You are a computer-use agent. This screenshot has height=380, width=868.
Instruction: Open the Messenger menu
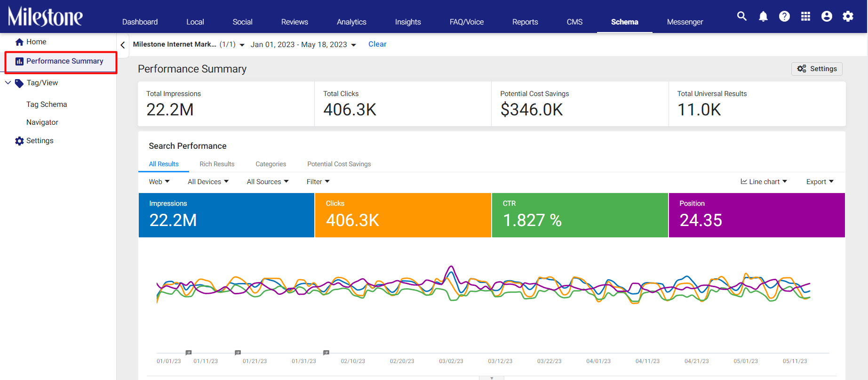coord(685,22)
